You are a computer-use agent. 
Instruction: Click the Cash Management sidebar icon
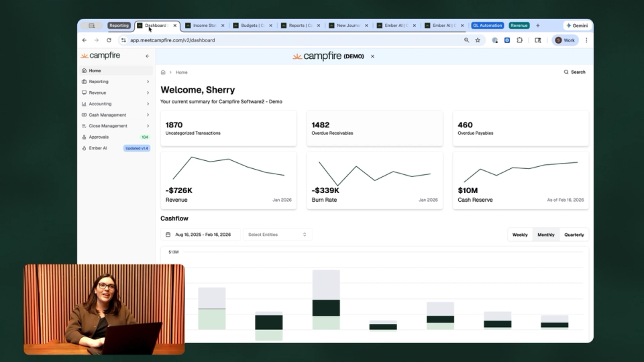(x=85, y=115)
